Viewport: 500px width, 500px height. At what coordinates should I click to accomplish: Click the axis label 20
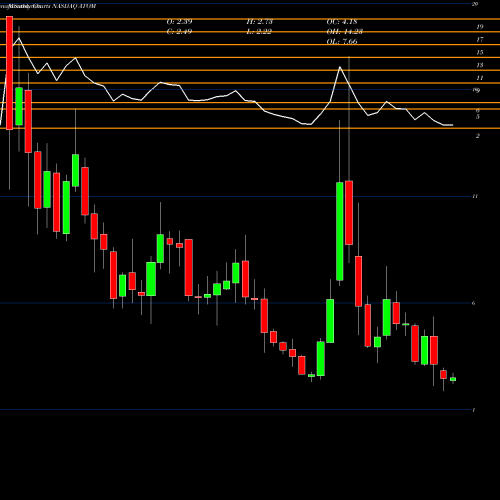pyautogui.click(x=475, y=4)
